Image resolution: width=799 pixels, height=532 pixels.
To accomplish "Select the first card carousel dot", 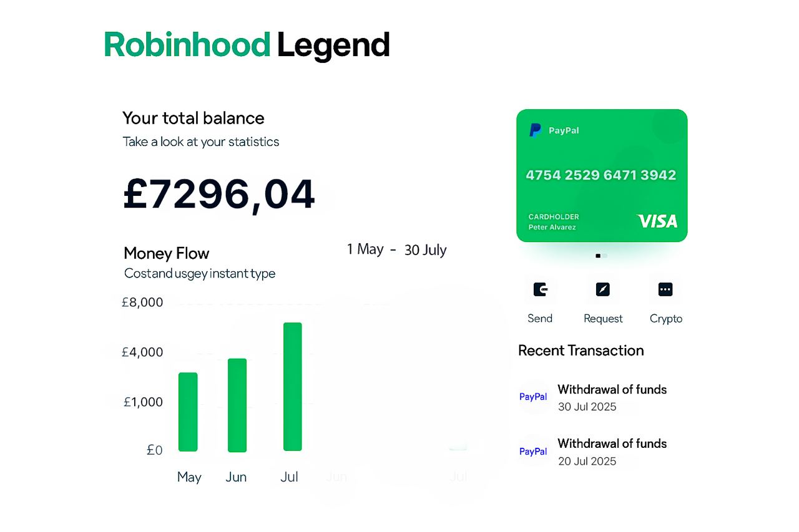I will pos(598,256).
